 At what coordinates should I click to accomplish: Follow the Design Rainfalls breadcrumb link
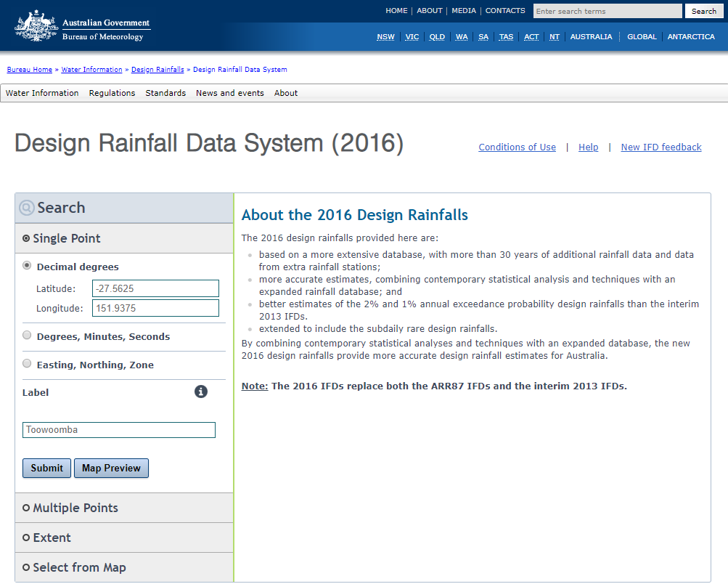(158, 69)
